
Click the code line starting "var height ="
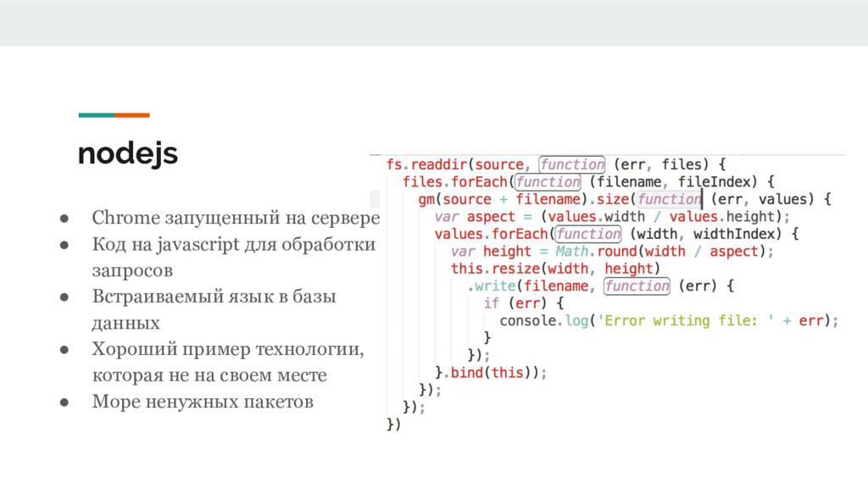pyautogui.click(x=612, y=251)
